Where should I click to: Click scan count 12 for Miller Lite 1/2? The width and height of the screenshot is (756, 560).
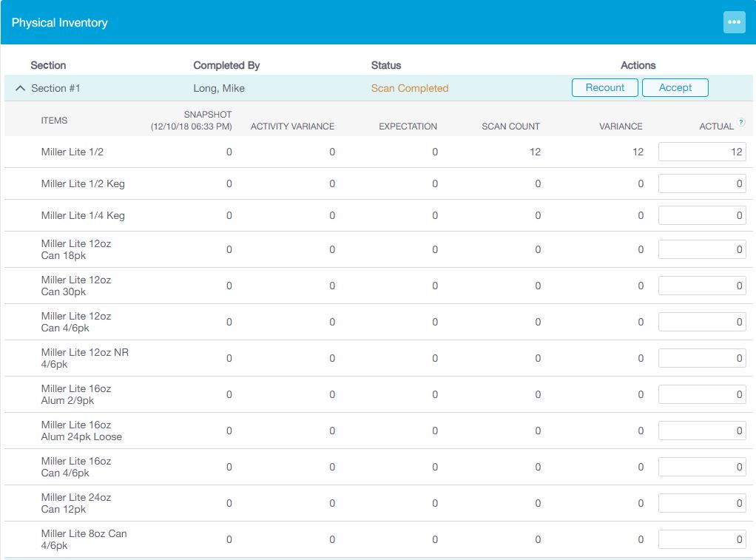click(535, 152)
